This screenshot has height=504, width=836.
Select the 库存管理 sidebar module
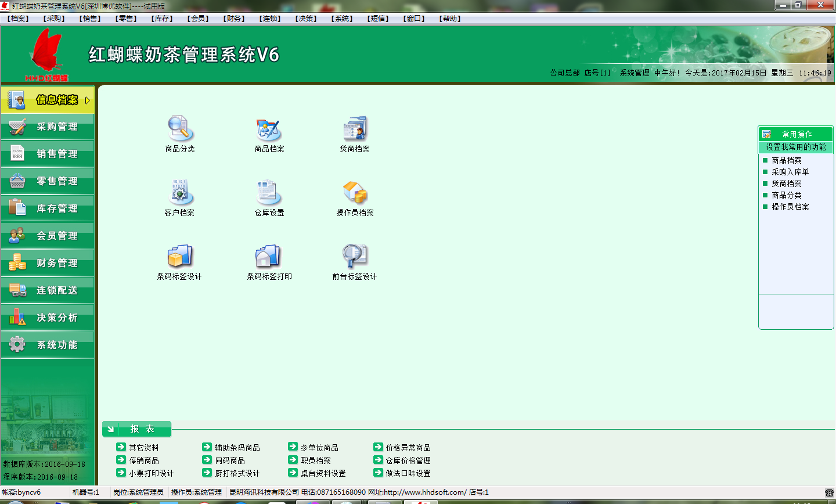pyautogui.click(x=48, y=208)
